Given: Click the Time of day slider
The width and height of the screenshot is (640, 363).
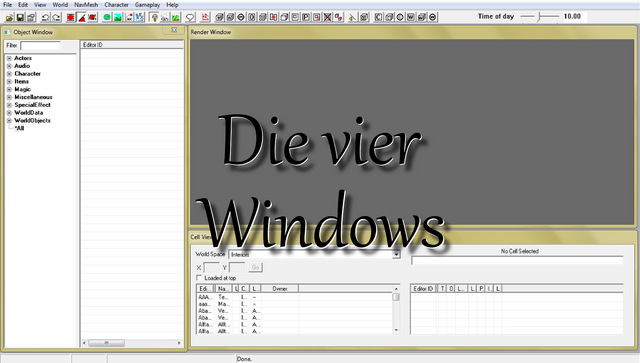Looking at the screenshot, I should point(539,16).
